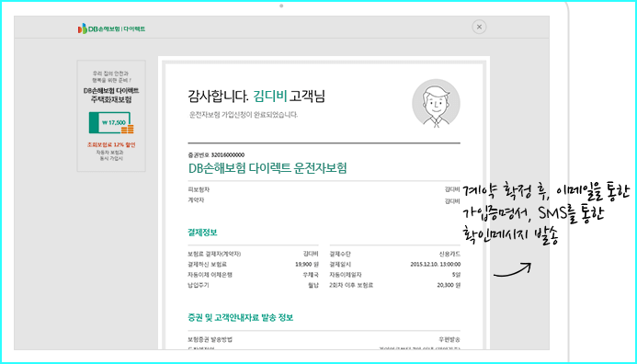Viewport: 637px width, 364px height.
Task: Click the '결제일시' label
Action: [x=340, y=265]
